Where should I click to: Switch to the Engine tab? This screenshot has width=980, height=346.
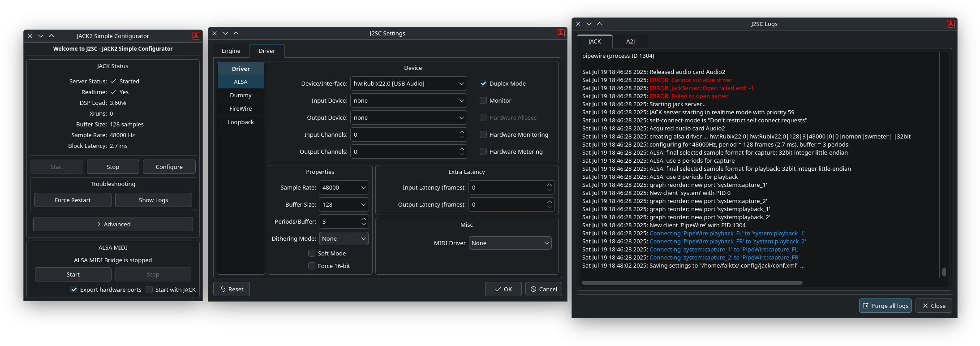231,51
